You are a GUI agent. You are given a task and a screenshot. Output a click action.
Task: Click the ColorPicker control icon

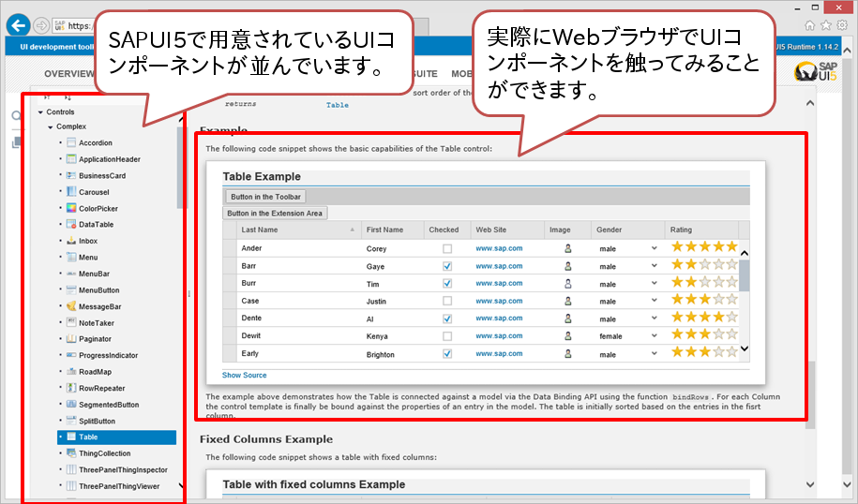pos(71,208)
